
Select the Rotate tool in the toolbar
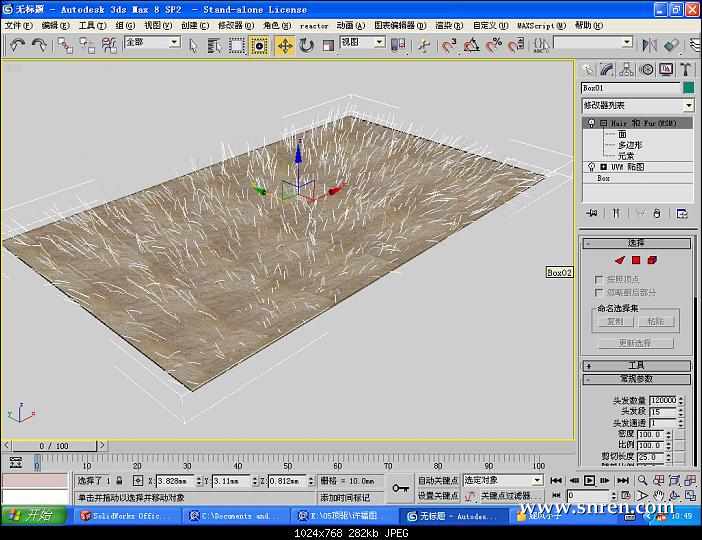pos(306,45)
